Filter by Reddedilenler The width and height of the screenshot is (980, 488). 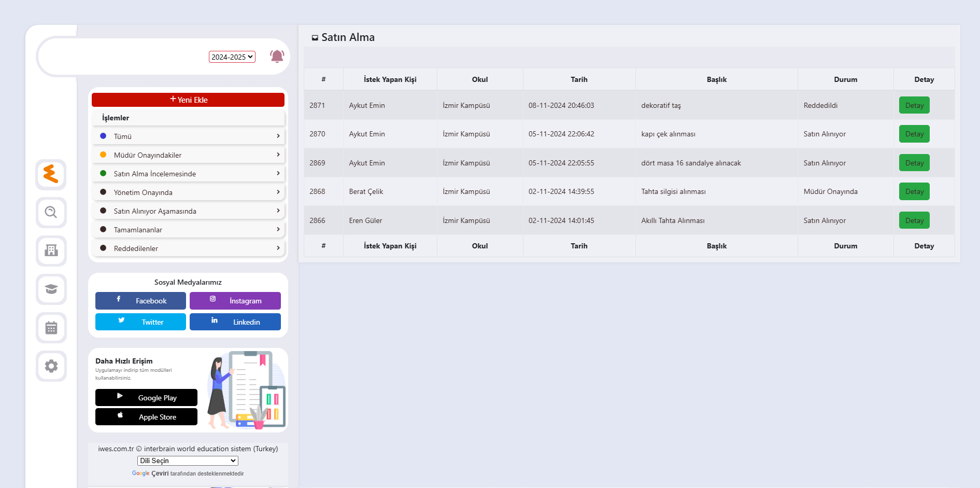pyautogui.click(x=188, y=248)
